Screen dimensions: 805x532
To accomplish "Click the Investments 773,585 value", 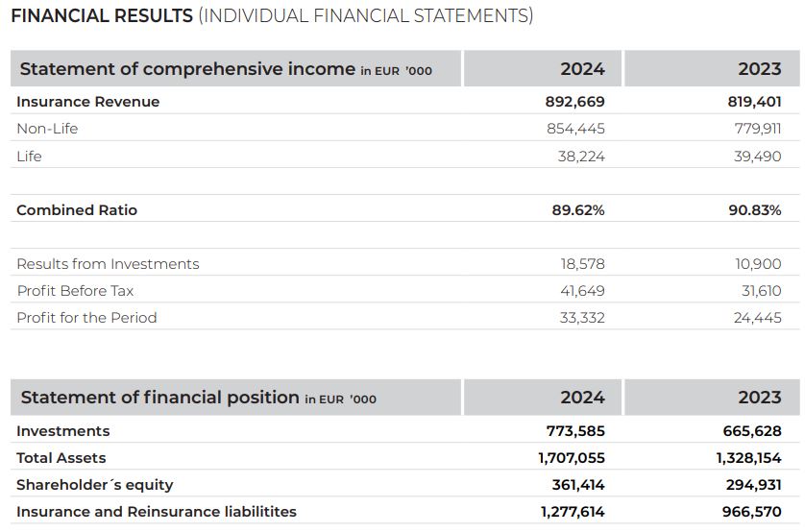I will [575, 431].
